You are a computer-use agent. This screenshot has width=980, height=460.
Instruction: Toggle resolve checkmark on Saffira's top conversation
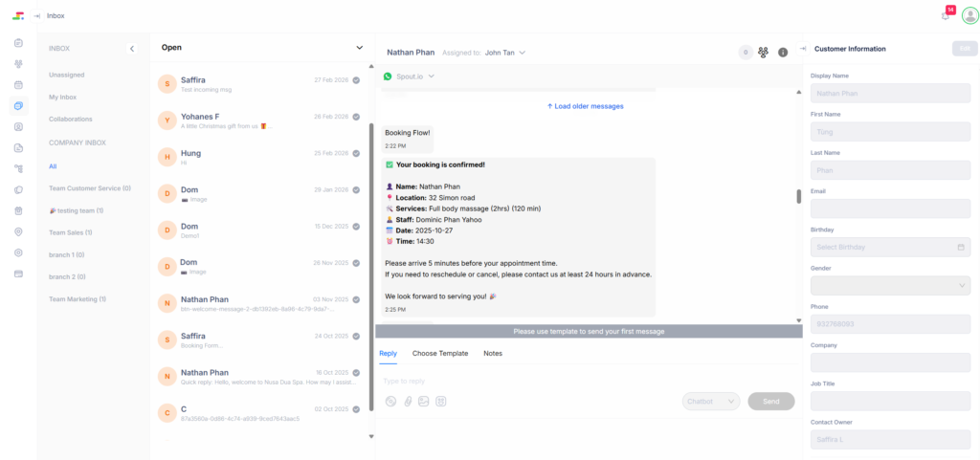pos(356,80)
